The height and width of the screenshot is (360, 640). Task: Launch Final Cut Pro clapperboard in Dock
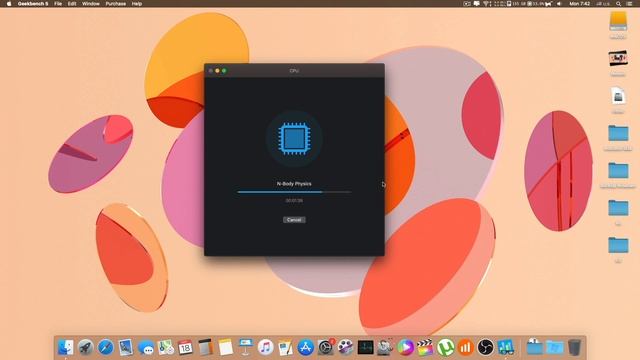(x=425, y=347)
